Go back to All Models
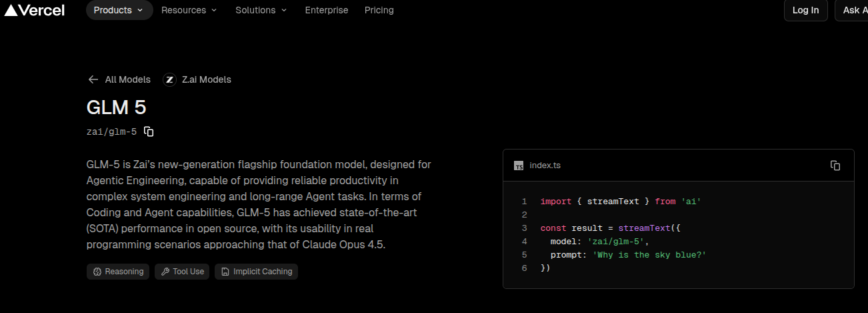Viewport: 868px width, 313px height. [127, 79]
